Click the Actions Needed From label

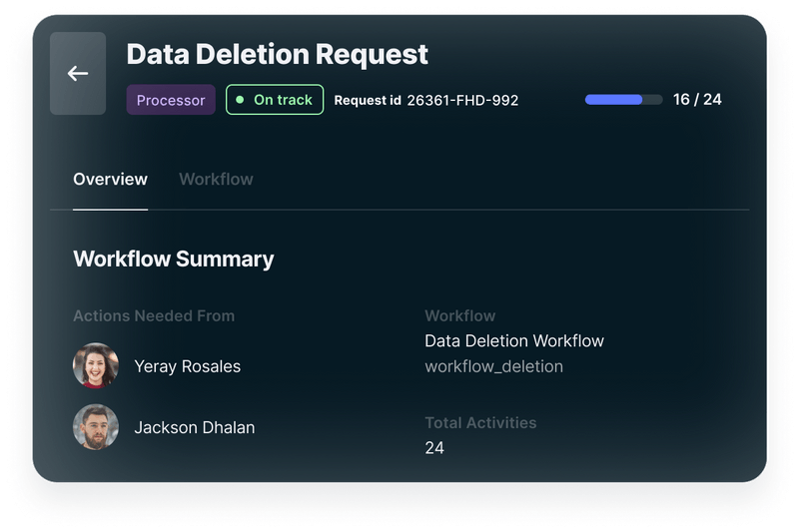pyautogui.click(x=154, y=316)
